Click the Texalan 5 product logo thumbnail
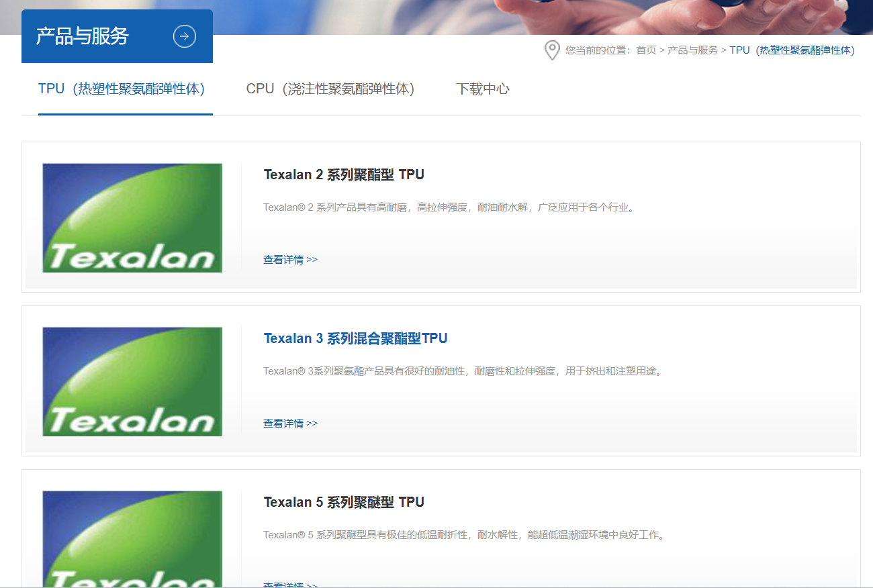Screen dimensions: 873x588 132,539
